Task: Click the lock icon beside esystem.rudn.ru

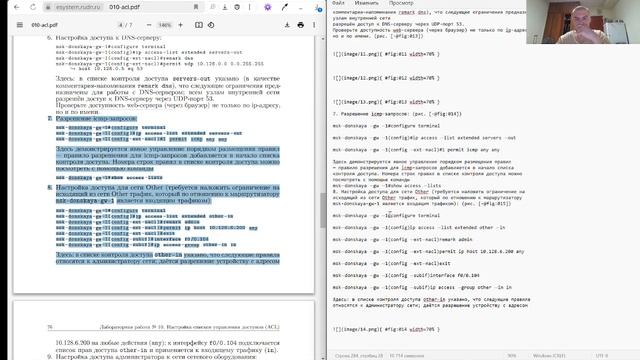Action: [x=48, y=7]
